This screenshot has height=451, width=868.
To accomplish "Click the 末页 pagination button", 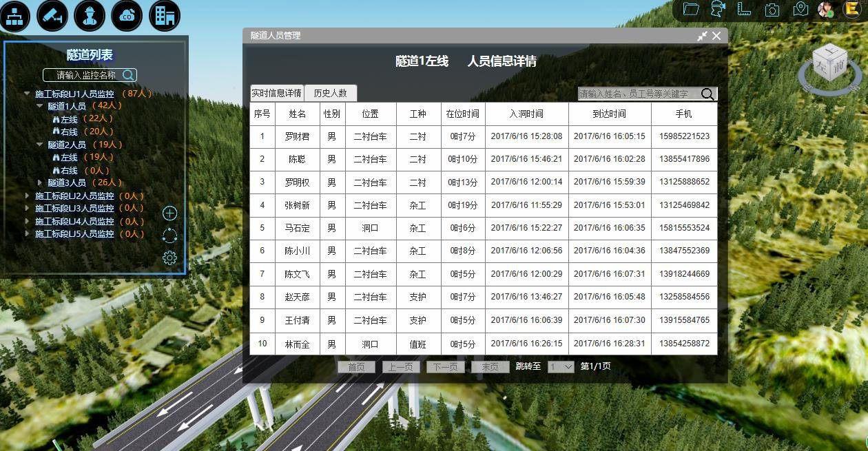I will 490,367.
